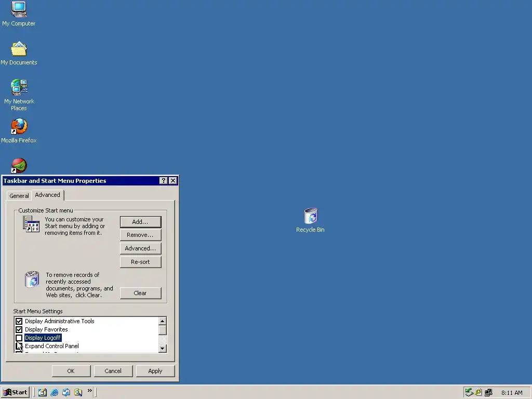The image size is (532, 399).
Task: Launch Outlook Express from quick launch
Action: pos(66,392)
